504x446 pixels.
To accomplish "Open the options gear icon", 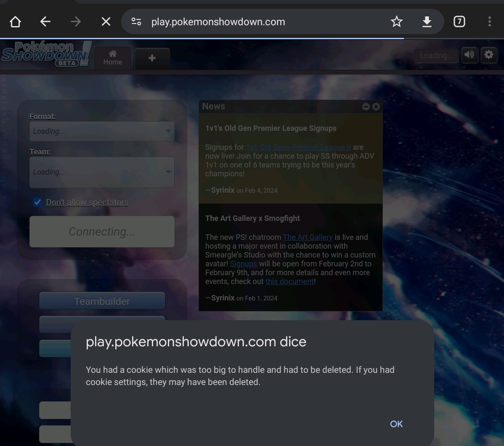I will (x=489, y=55).
